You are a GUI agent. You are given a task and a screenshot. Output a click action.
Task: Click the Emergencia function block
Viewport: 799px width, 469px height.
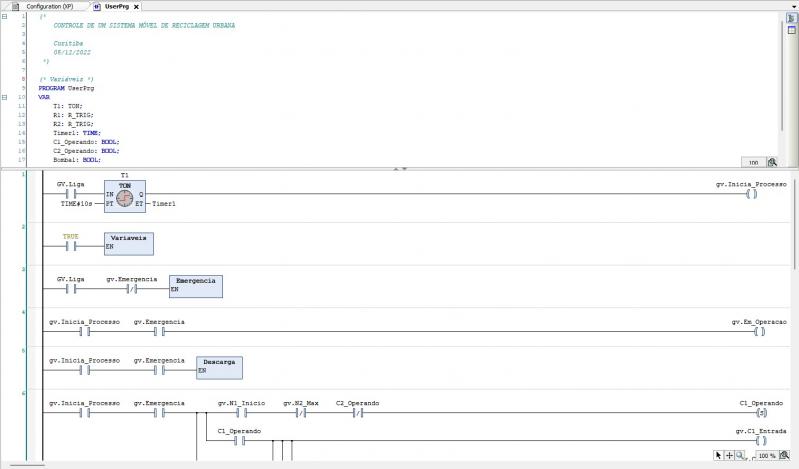pos(196,286)
